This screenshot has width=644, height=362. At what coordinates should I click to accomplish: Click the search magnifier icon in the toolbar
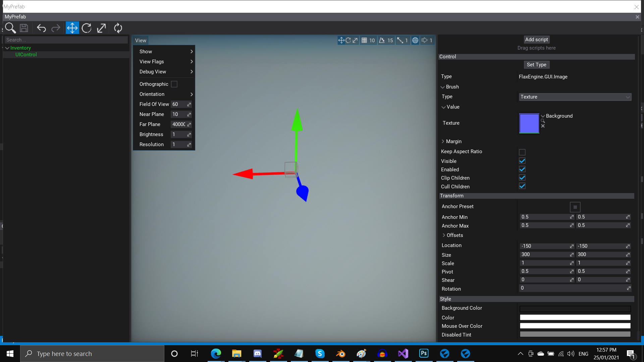click(x=10, y=28)
